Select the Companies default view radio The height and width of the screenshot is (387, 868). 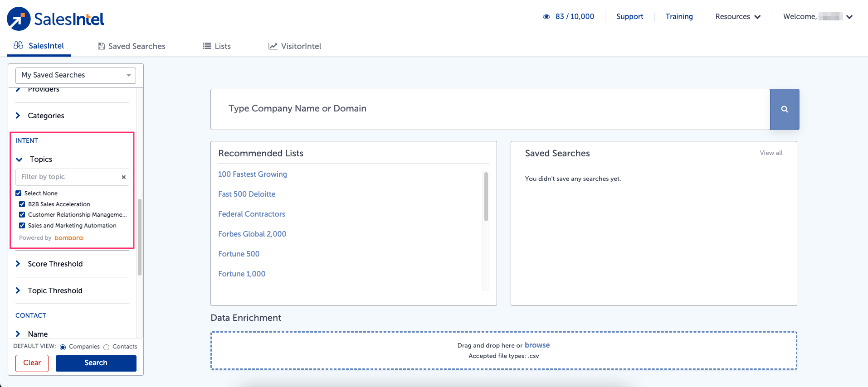[63, 347]
